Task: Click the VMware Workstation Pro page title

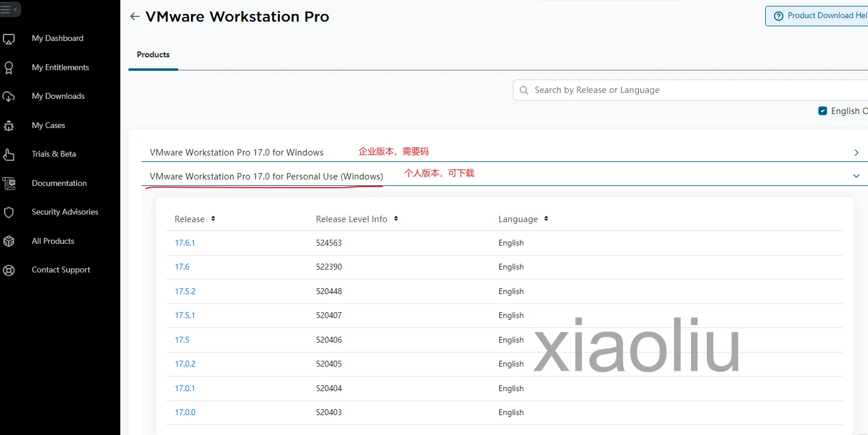Action: [x=237, y=16]
